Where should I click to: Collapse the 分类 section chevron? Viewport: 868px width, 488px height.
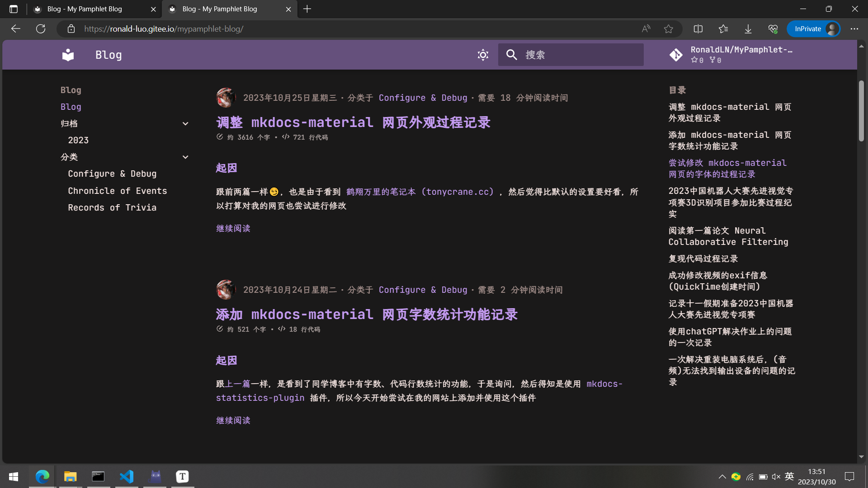(x=185, y=157)
